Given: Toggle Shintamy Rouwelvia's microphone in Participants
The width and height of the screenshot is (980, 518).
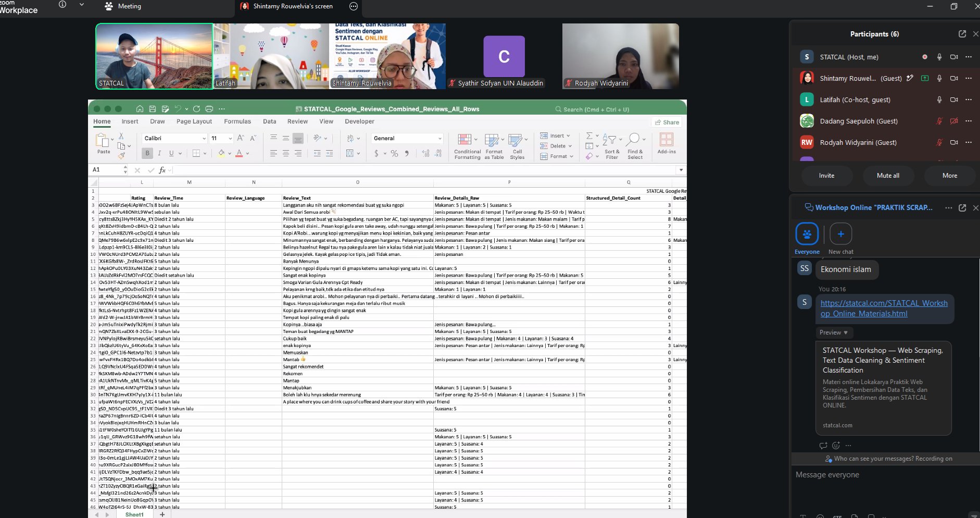Looking at the screenshot, I should click(x=939, y=78).
